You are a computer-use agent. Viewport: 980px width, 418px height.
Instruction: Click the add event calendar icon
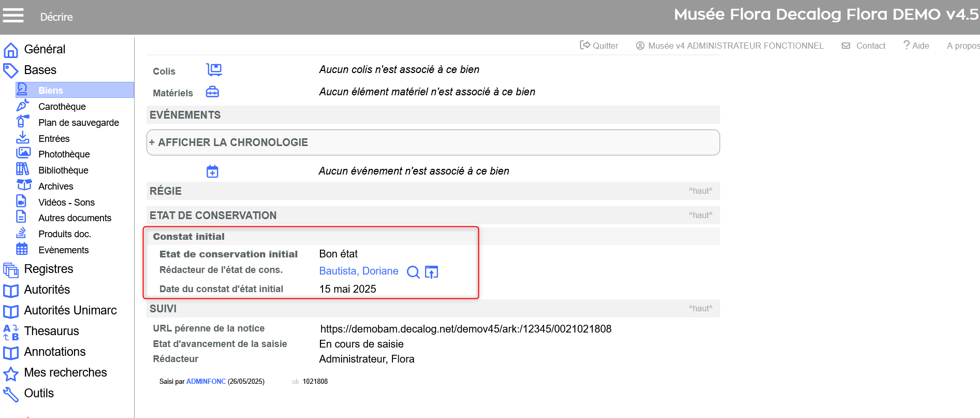212,171
